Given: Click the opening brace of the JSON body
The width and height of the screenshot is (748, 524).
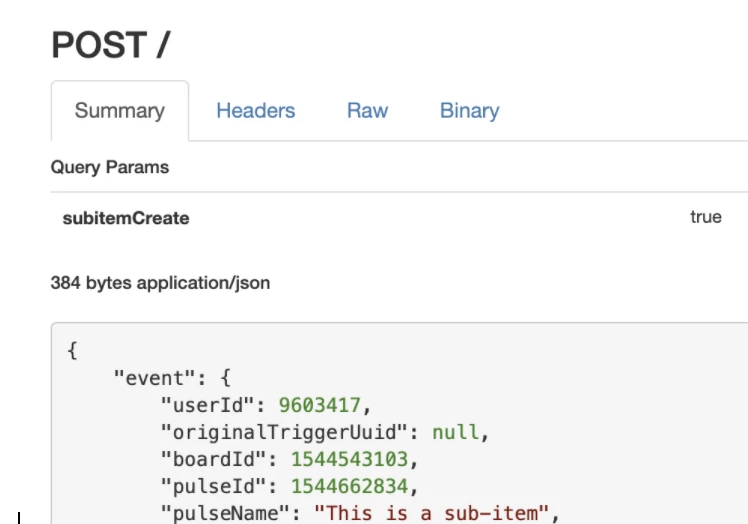Looking at the screenshot, I should tap(72, 351).
